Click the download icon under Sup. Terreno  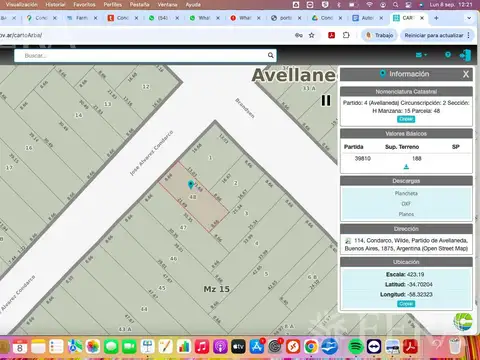click(406, 167)
